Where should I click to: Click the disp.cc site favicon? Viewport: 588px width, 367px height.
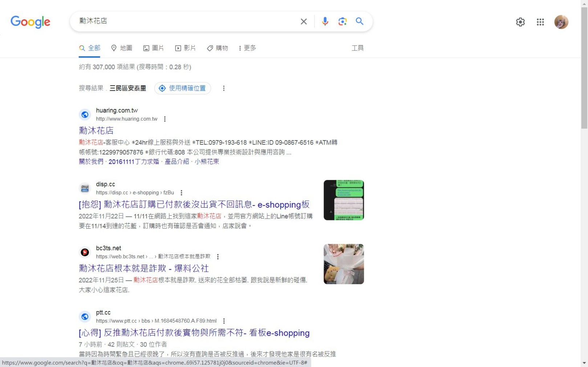tap(85, 188)
